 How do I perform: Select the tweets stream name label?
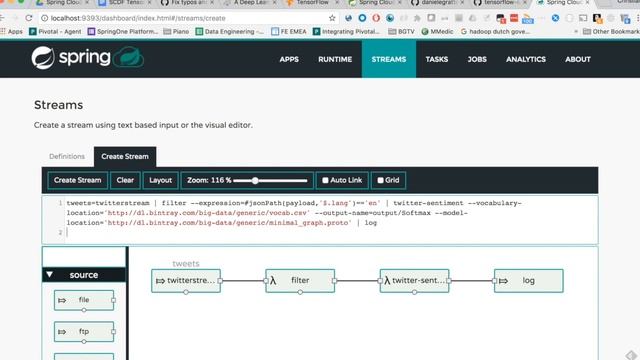[186, 264]
